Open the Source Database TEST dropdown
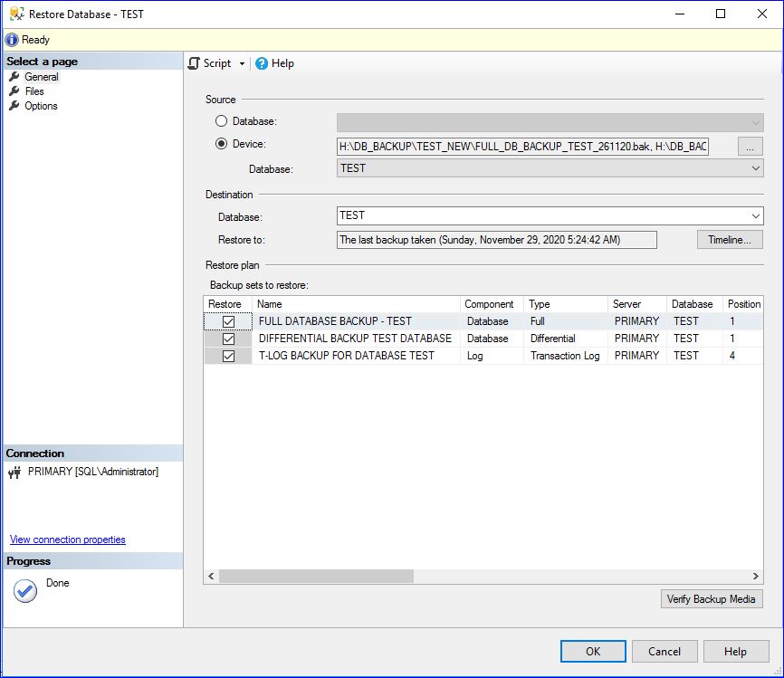Screen dimensions: 784x678 755,168
